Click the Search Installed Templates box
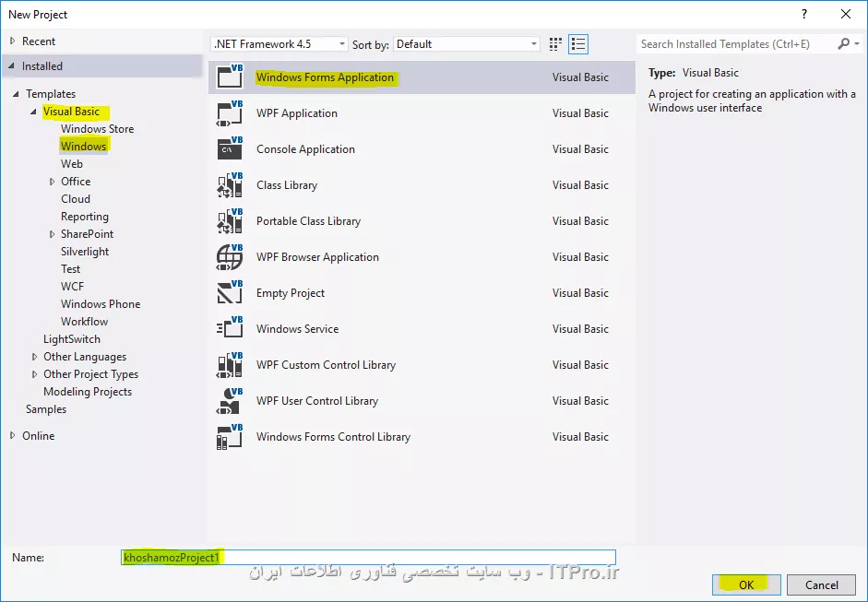 tap(737, 43)
